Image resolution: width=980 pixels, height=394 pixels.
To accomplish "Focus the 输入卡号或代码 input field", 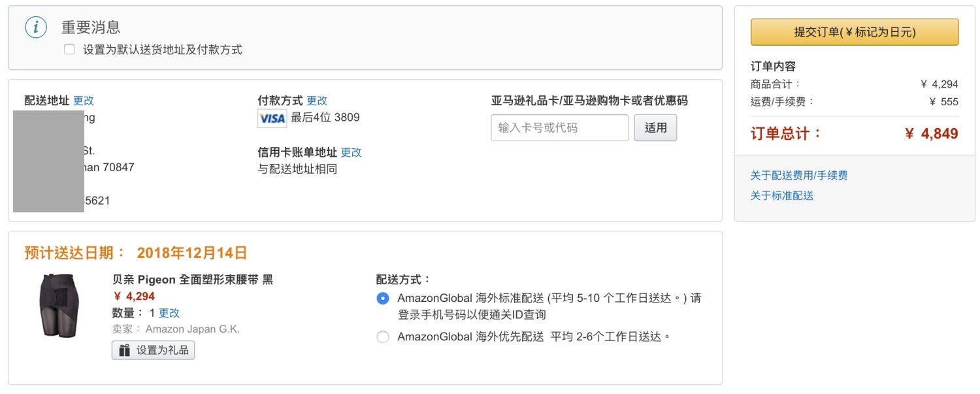I will [559, 128].
